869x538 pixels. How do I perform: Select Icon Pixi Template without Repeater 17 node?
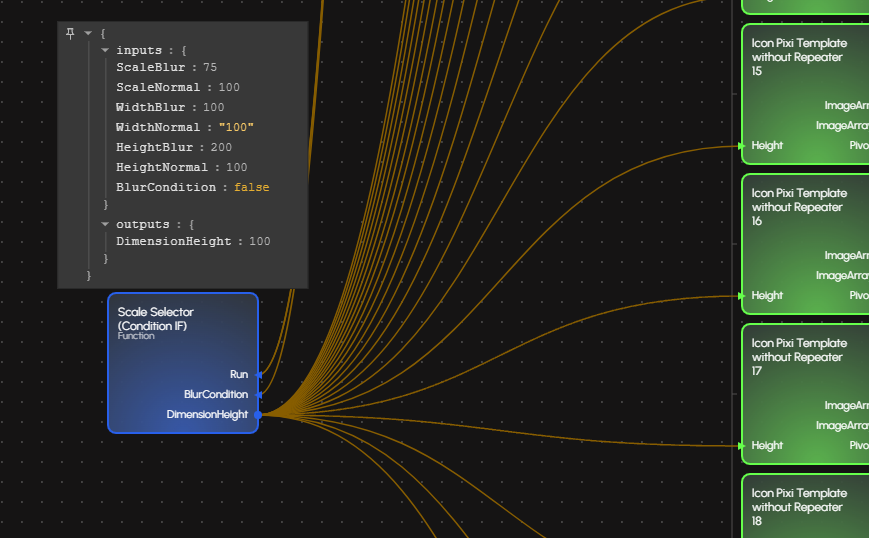tap(805, 394)
